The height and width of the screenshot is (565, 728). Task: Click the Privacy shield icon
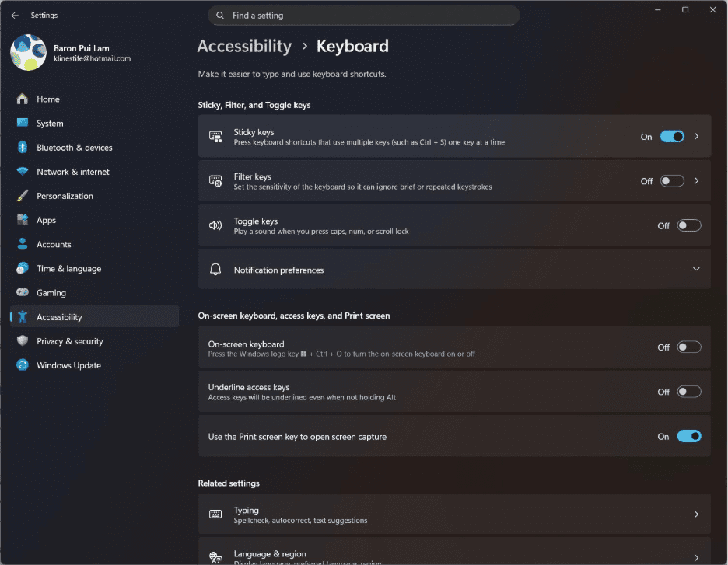pyautogui.click(x=23, y=340)
